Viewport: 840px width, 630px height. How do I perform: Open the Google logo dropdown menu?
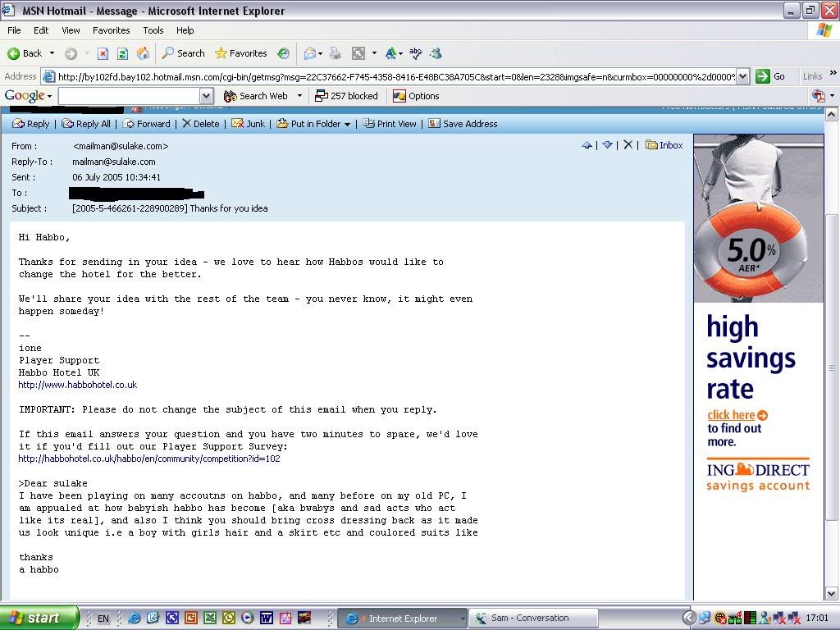[x=28, y=96]
